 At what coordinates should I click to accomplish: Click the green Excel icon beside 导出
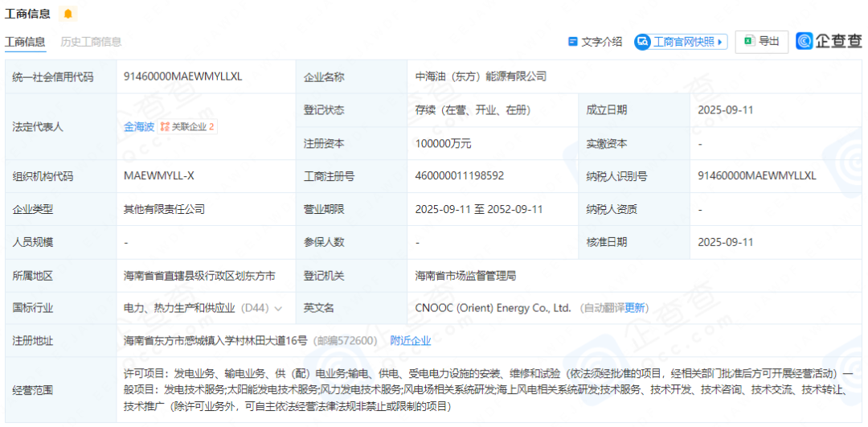tap(749, 41)
